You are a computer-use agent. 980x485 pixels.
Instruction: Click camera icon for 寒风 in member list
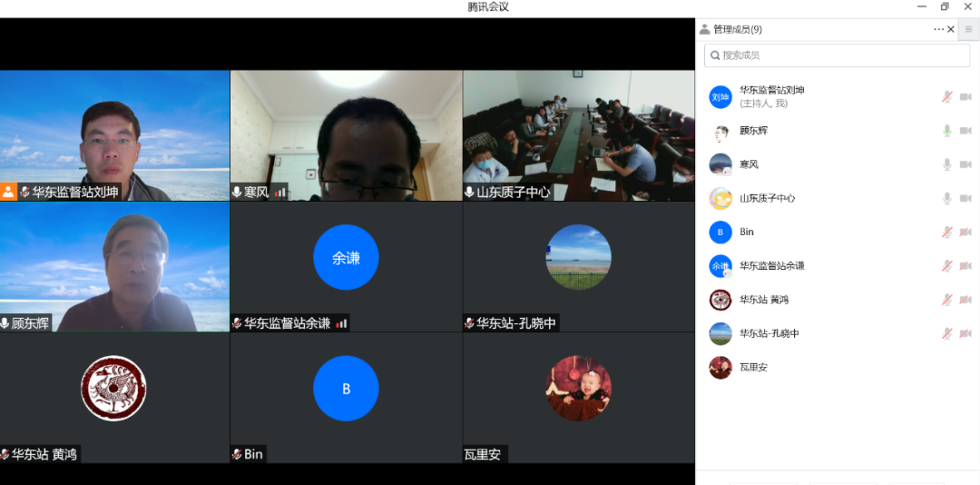pyautogui.click(x=965, y=164)
